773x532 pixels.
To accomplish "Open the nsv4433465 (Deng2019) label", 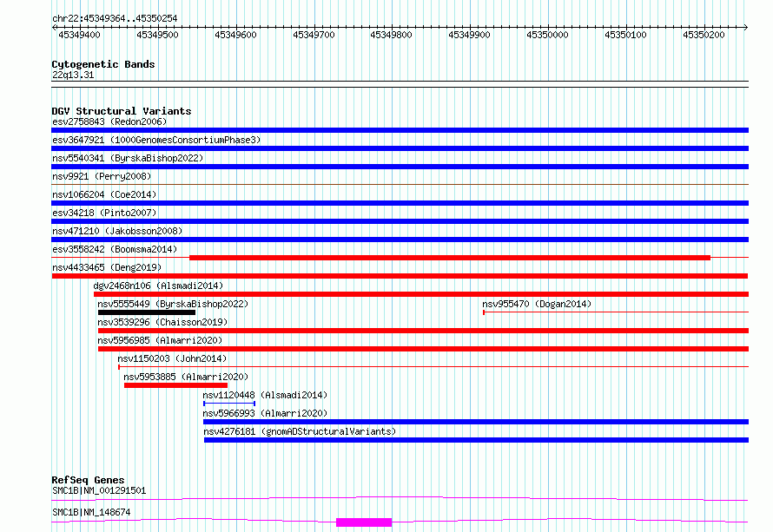I will click(107, 267).
